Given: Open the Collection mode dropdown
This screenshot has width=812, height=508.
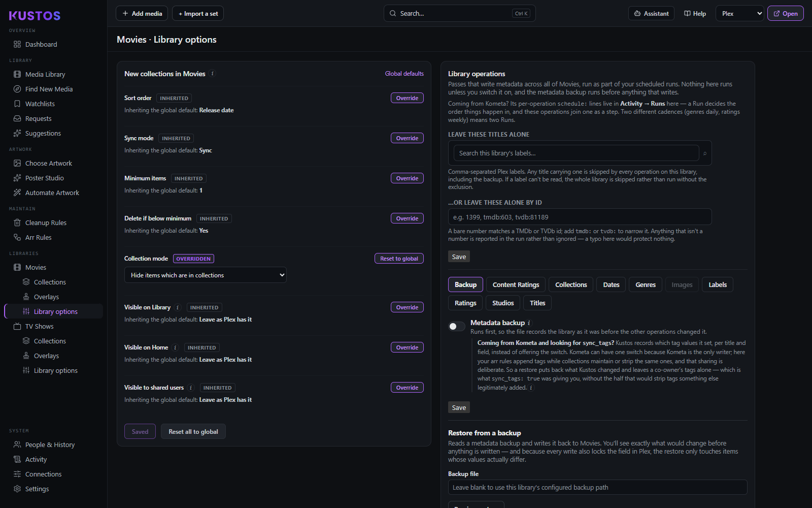Looking at the screenshot, I should coord(206,275).
